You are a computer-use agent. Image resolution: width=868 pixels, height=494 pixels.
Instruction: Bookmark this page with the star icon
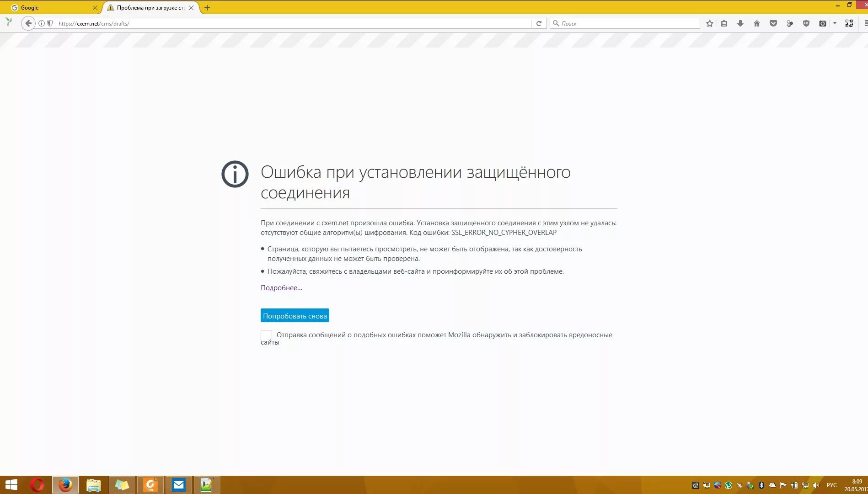pyautogui.click(x=709, y=23)
